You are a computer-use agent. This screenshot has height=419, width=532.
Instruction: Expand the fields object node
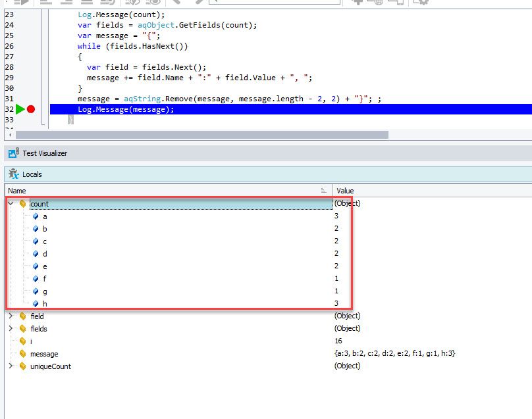pyautogui.click(x=11, y=329)
